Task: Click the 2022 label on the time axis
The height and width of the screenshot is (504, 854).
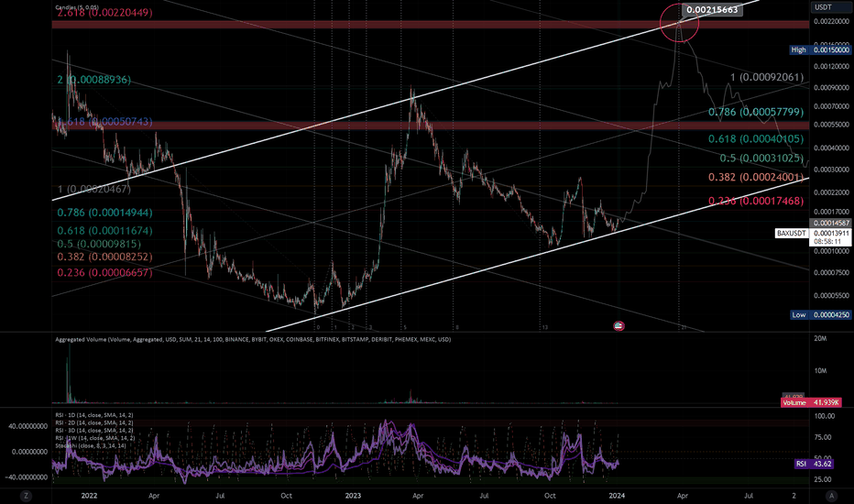Action: [89, 496]
